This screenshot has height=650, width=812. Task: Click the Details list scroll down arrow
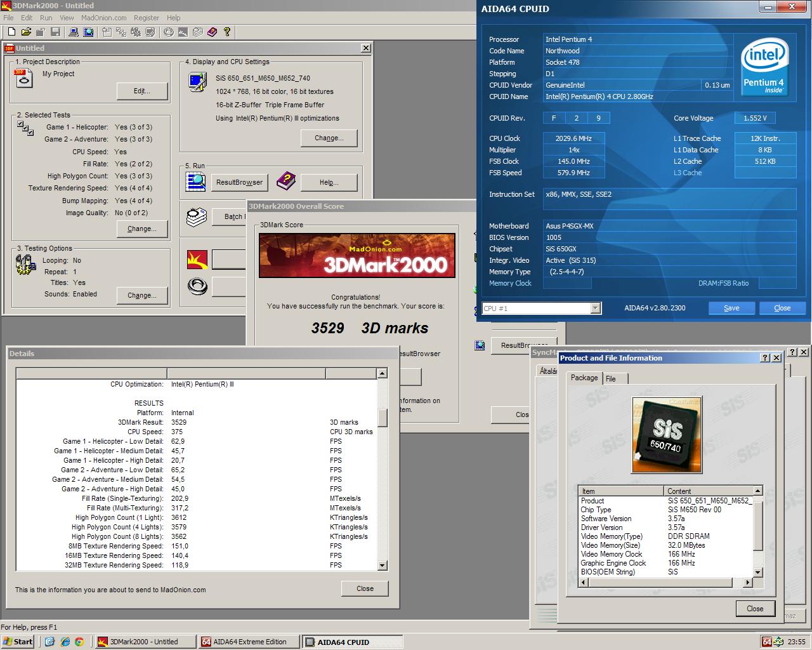(383, 565)
